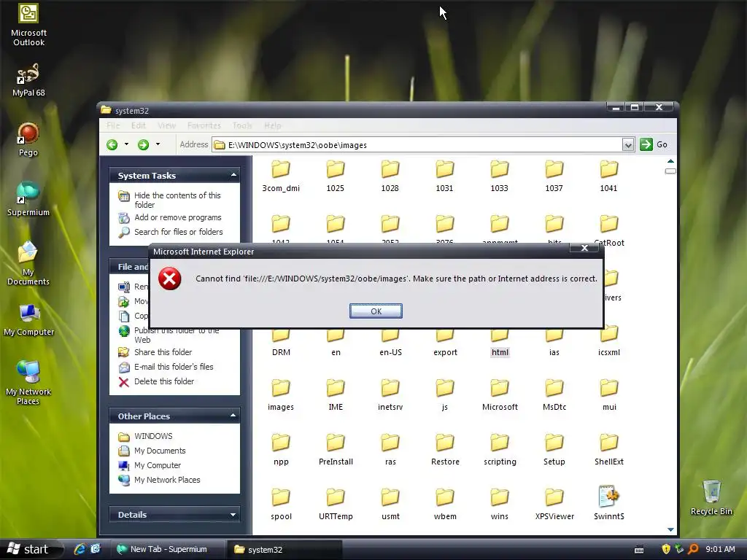This screenshot has height=560, width=747.
Task: Go to My Network Places in Other Places
Action: pyautogui.click(x=167, y=480)
